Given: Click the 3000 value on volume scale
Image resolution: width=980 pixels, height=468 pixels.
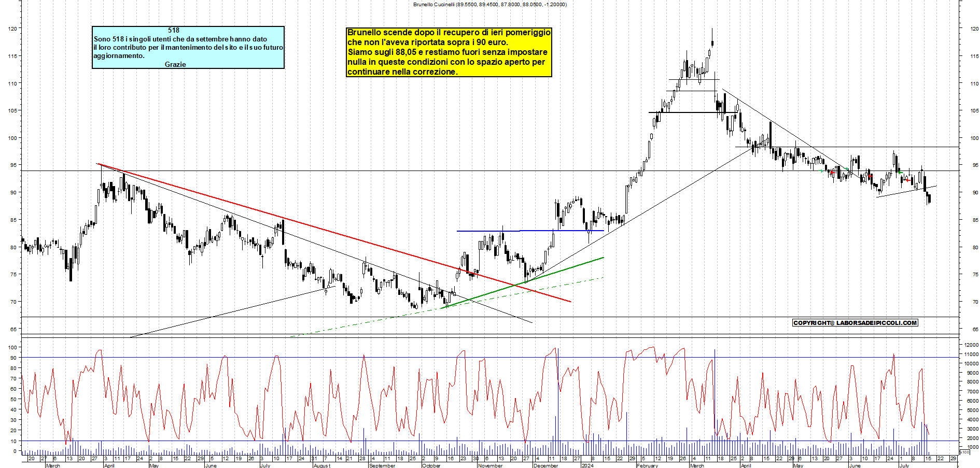Looking at the screenshot, I should [973, 429].
